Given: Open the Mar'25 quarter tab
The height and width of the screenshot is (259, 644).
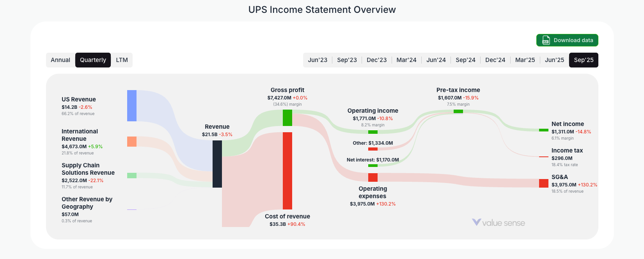Looking at the screenshot, I should pyautogui.click(x=525, y=60).
